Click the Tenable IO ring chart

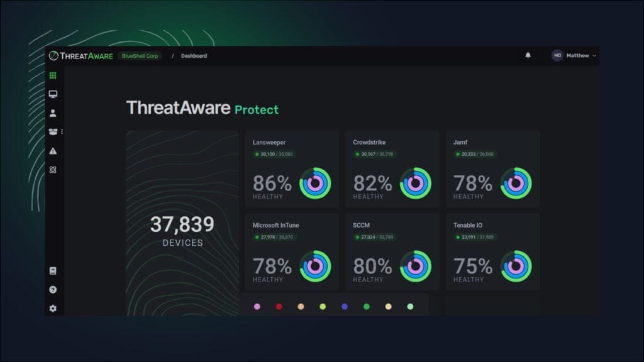click(516, 266)
